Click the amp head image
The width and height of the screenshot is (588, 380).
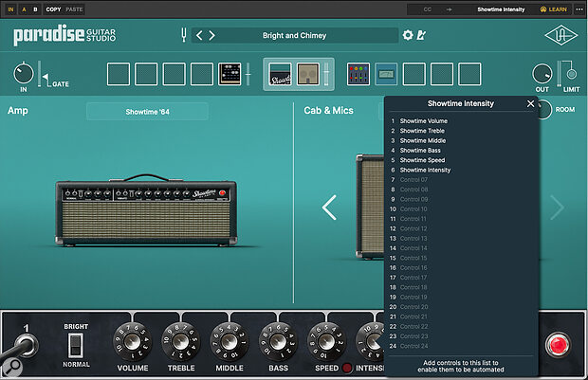point(146,209)
